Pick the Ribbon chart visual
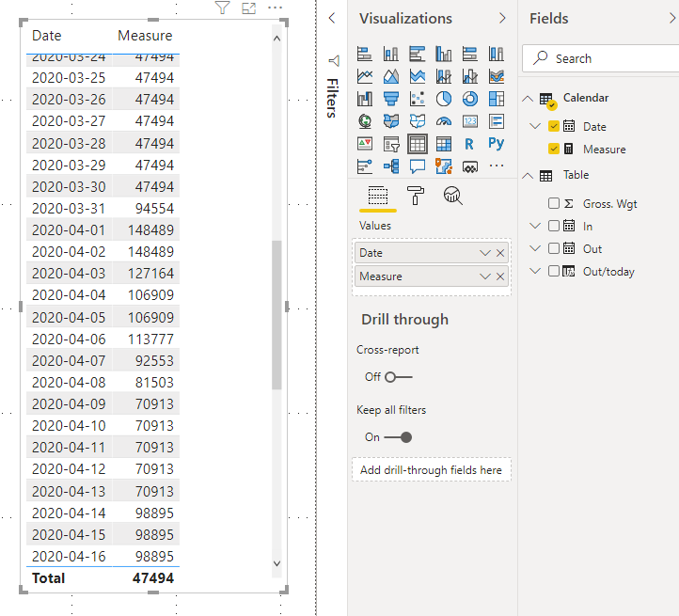This screenshot has height=616, width=679. coord(497,77)
